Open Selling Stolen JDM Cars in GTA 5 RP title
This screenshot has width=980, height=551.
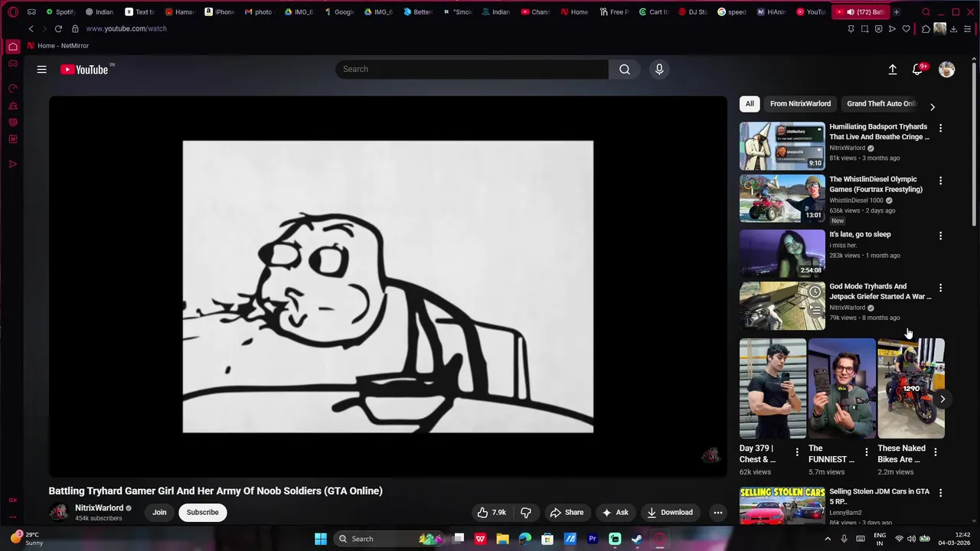pos(880,497)
